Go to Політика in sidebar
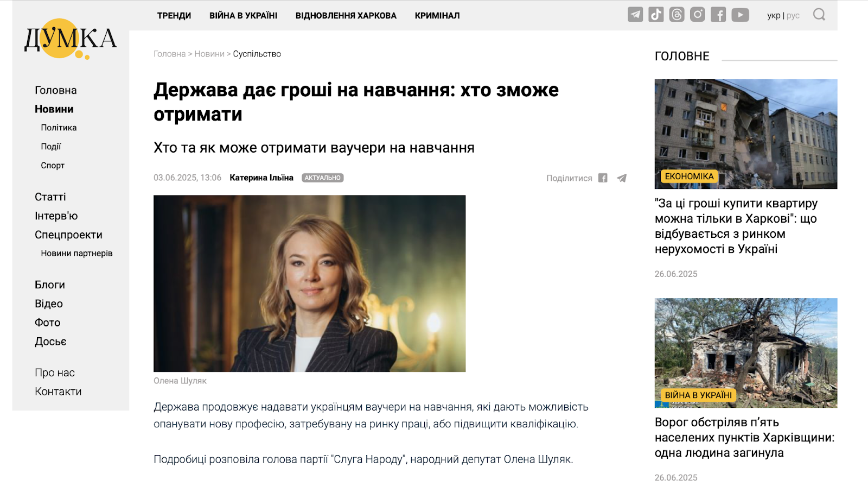This screenshot has height=486, width=868. [x=59, y=128]
